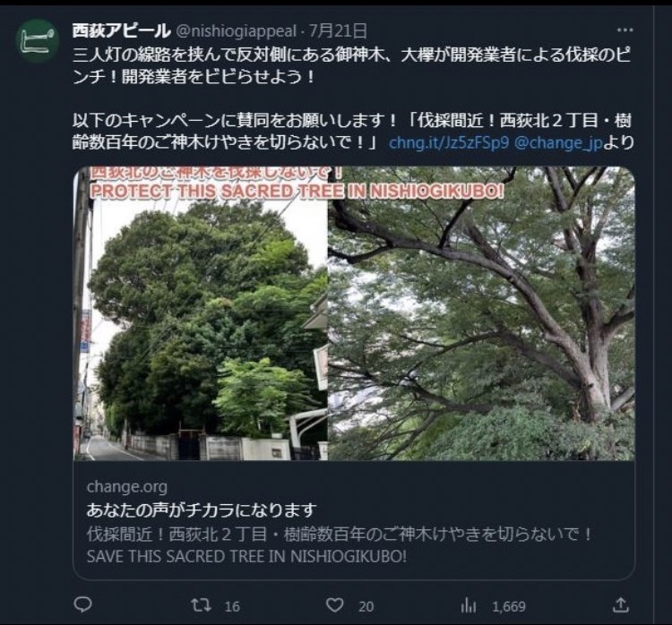Screen dimensions: 672x625
Task: Like the tweet with heart icon
Action: (x=335, y=605)
